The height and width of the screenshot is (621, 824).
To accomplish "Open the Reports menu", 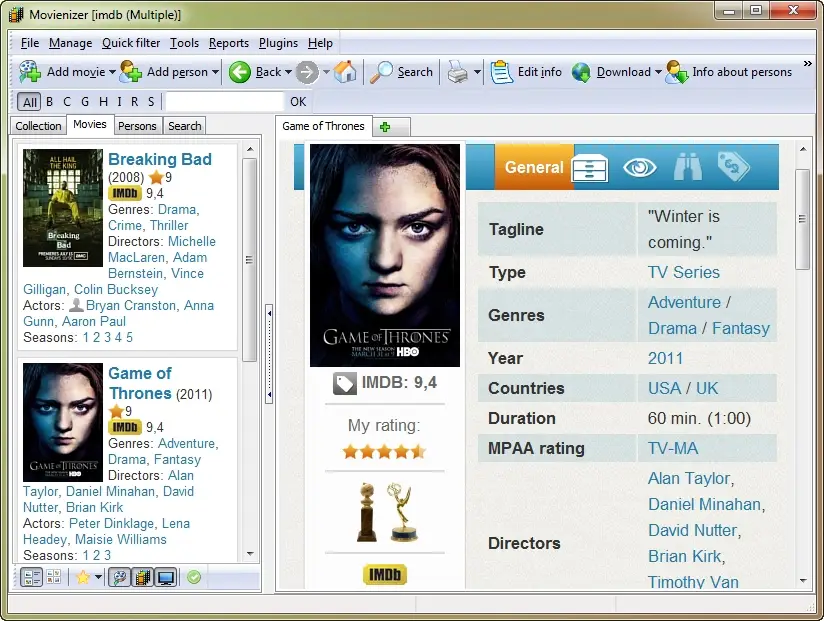I will point(229,43).
